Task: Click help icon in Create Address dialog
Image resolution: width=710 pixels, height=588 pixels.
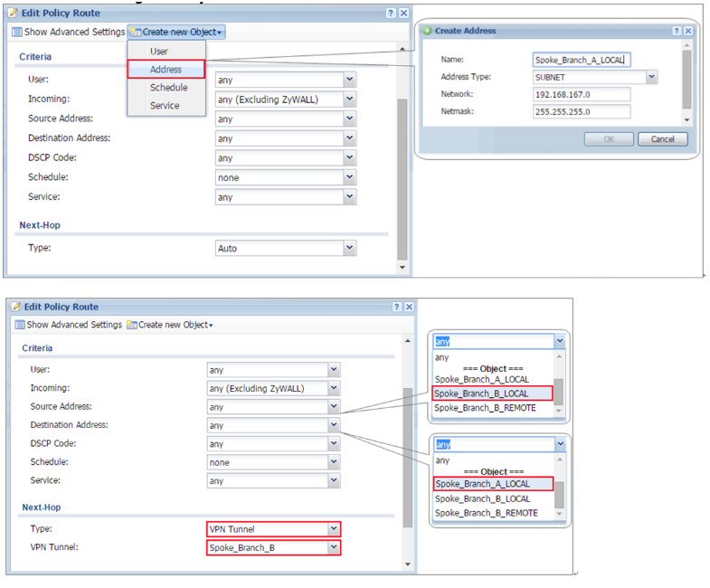Action: pos(677,31)
